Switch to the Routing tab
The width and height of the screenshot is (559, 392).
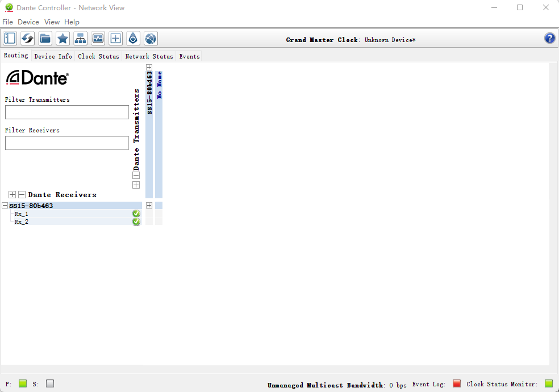(x=16, y=56)
